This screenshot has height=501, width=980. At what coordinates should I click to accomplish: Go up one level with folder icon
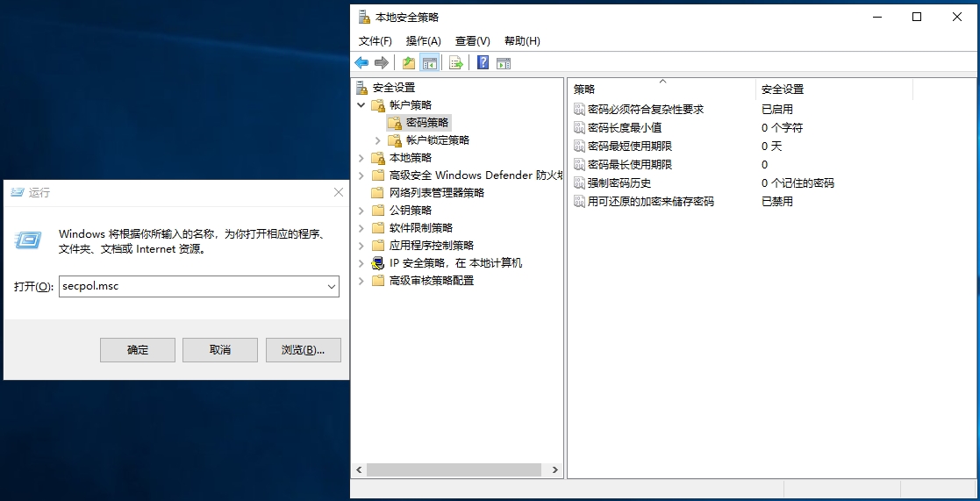coord(409,62)
